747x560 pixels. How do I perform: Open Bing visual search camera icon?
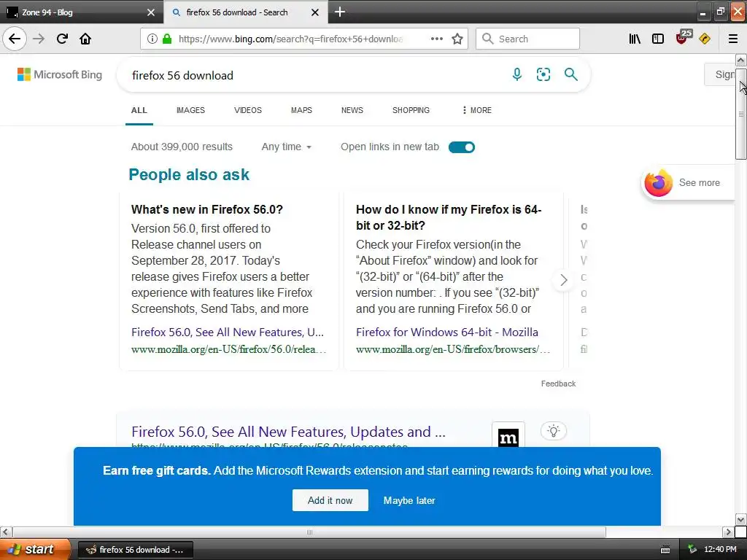(543, 74)
